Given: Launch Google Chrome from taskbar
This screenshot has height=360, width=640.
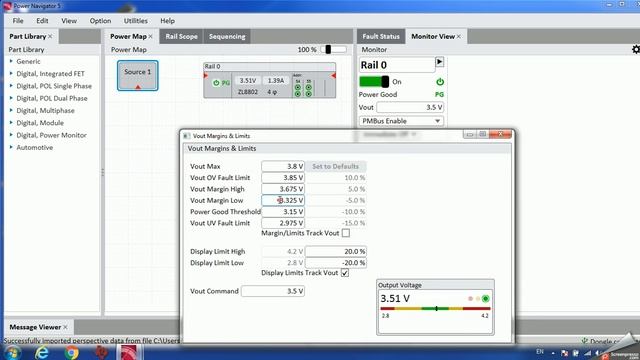Looking at the screenshot, I should (x=71, y=352).
